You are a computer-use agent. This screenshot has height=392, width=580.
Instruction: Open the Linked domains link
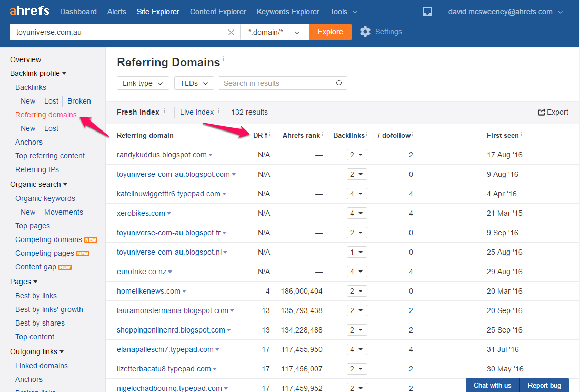point(42,365)
